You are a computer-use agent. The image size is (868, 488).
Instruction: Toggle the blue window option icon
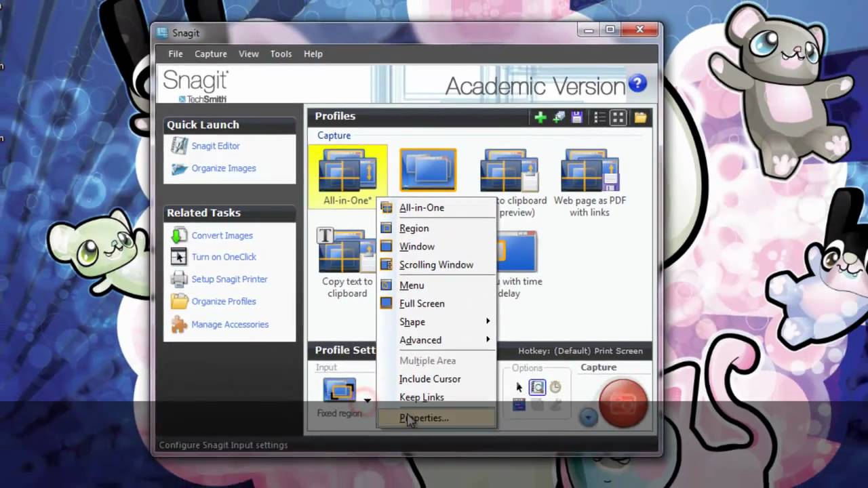[x=519, y=405]
